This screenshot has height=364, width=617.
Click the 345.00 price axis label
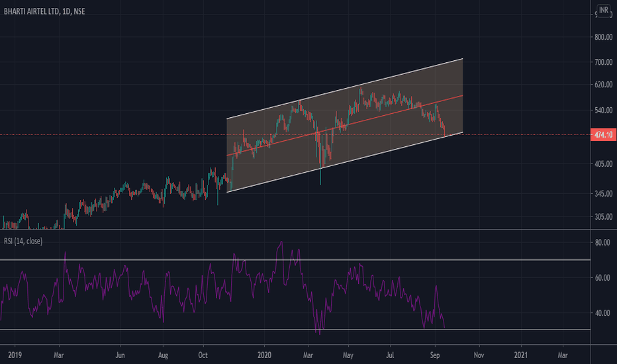(603, 194)
